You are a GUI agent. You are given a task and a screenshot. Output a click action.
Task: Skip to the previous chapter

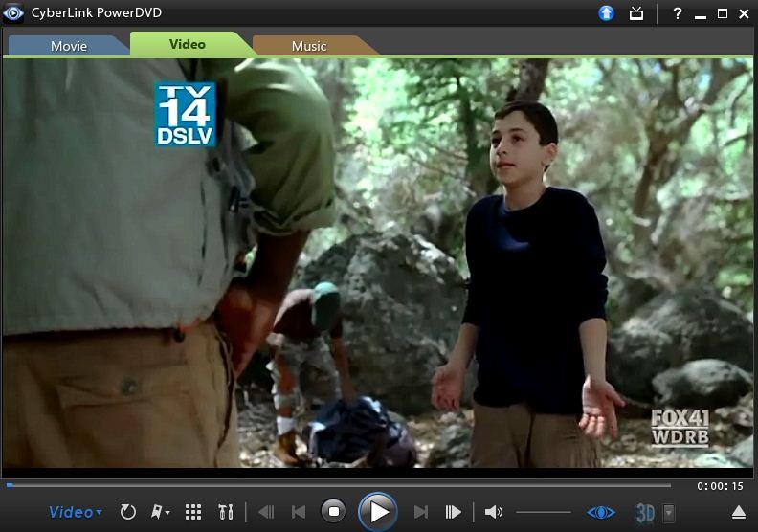(299, 512)
